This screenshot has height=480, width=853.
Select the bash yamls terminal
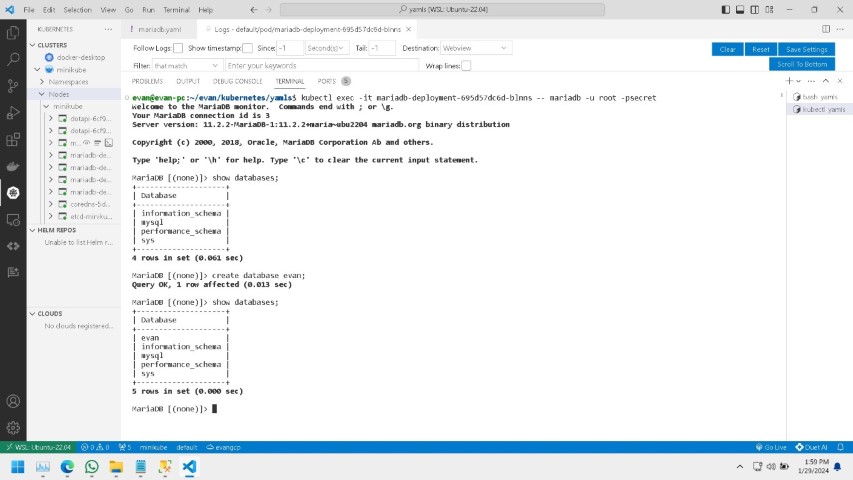pos(820,97)
